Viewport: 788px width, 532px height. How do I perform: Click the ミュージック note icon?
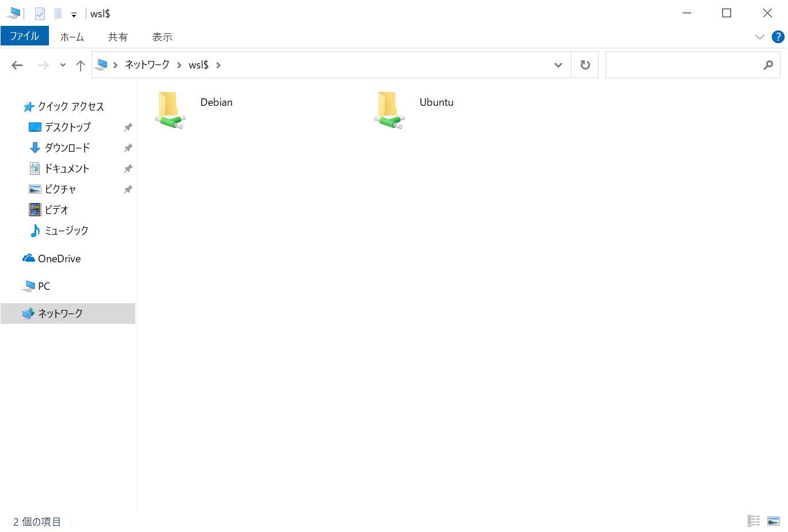35,231
